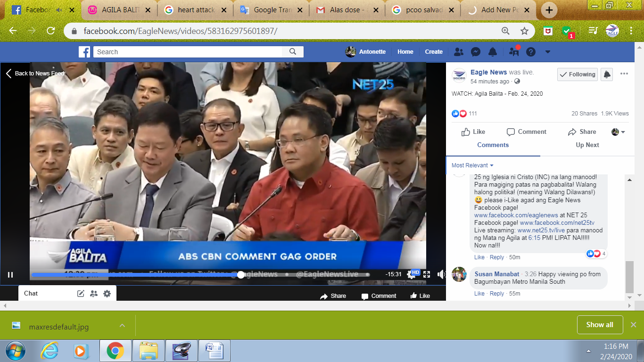Open the account menu arrow in Facebook header
Screen dimensions: 644x362
tap(548, 52)
